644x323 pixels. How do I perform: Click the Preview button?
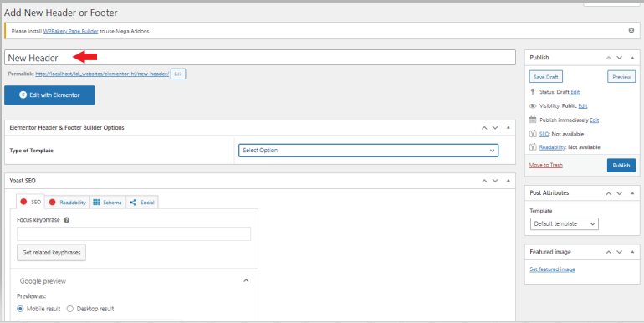tap(621, 77)
